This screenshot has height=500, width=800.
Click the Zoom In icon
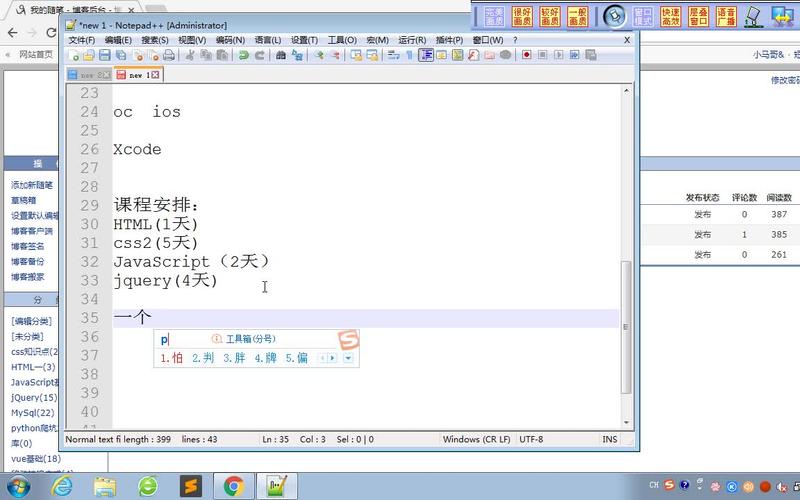(x=319, y=55)
